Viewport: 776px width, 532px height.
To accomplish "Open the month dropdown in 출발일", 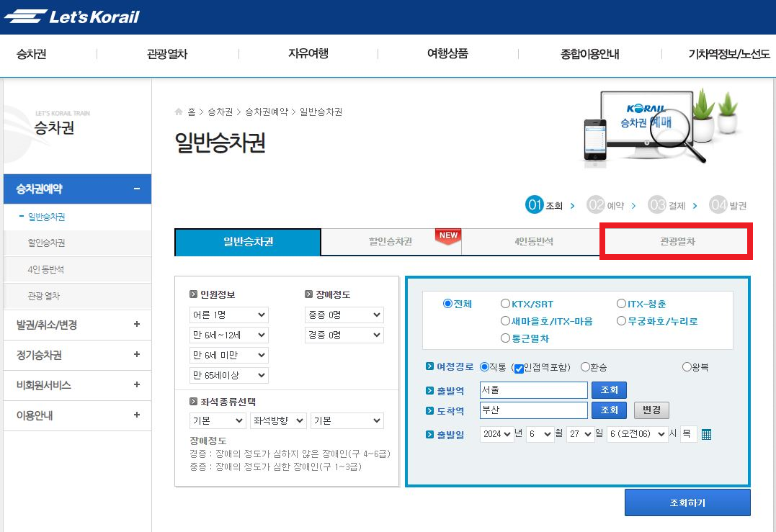I will (540, 433).
